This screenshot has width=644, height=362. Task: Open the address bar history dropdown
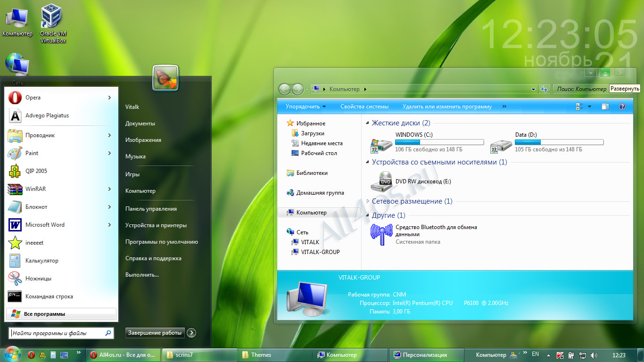coord(533,89)
